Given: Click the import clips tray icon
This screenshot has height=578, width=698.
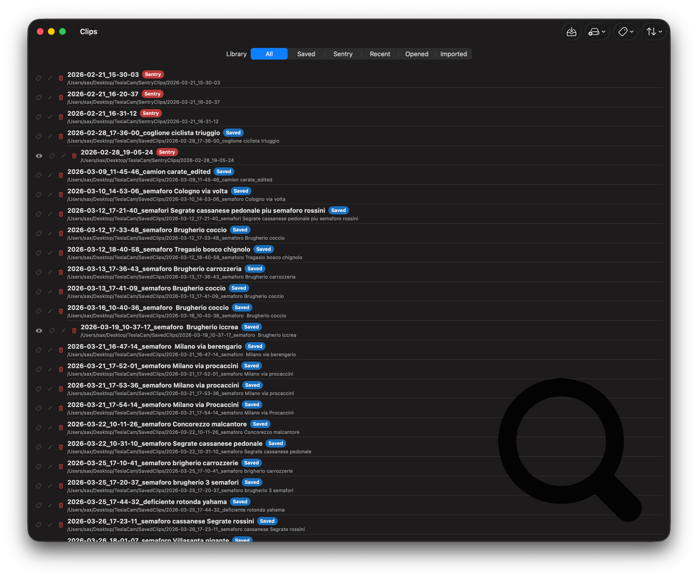Looking at the screenshot, I should pos(571,32).
